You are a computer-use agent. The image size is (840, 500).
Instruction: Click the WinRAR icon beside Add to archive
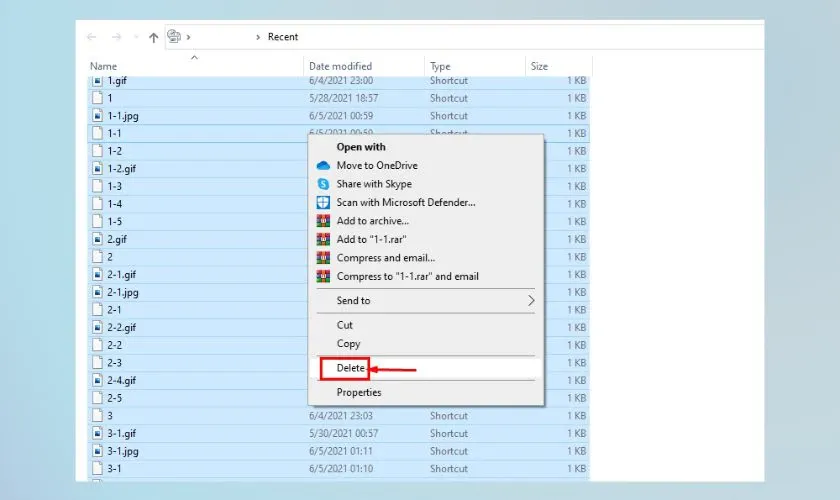coord(323,221)
